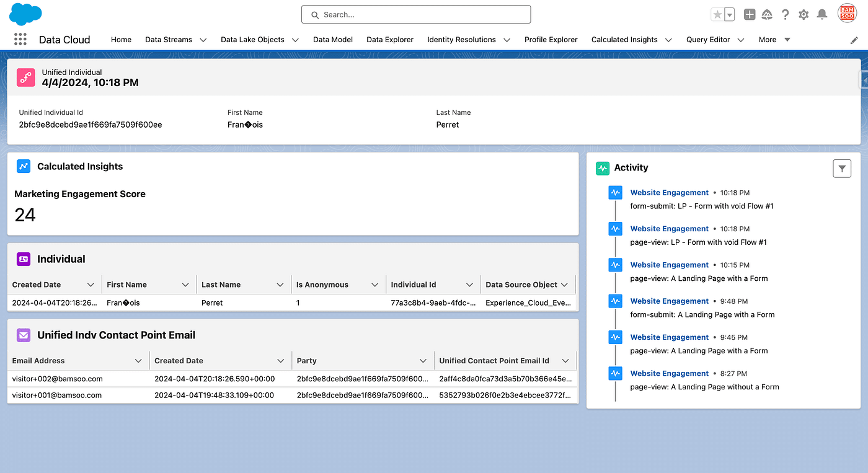Open the Help question mark icon
This screenshot has height=473, width=868.
(786, 15)
